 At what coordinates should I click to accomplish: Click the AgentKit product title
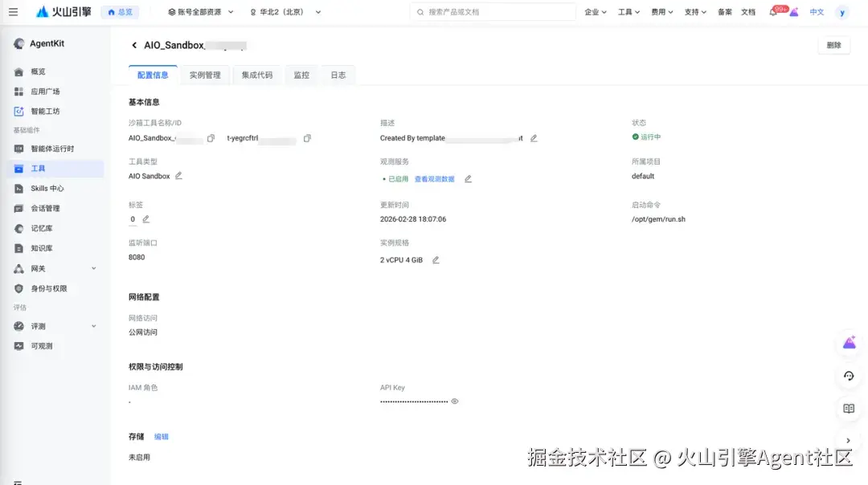pos(47,43)
